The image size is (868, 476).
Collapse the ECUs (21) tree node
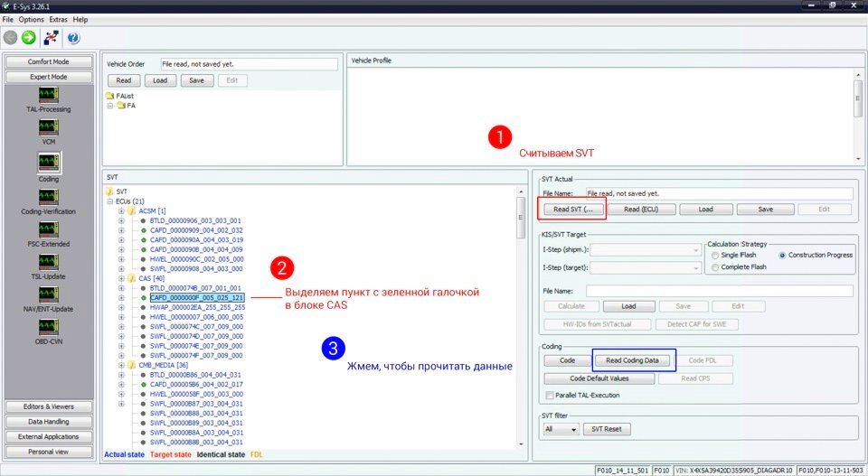(x=110, y=201)
